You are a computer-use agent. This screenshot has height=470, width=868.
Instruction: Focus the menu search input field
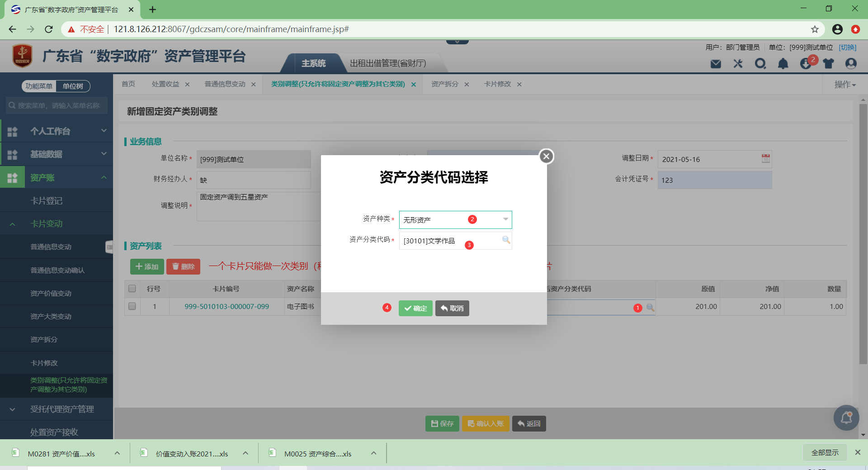point(57,105)
